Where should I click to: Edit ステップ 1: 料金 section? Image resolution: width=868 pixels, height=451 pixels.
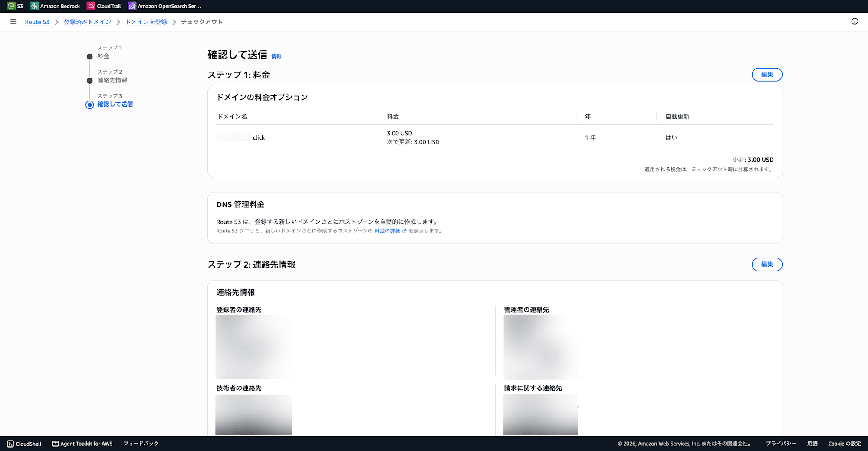[767, 75]
